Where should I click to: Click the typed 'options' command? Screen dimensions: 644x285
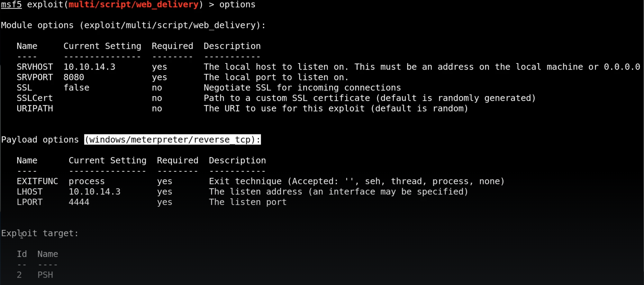[x=237, y=5]
